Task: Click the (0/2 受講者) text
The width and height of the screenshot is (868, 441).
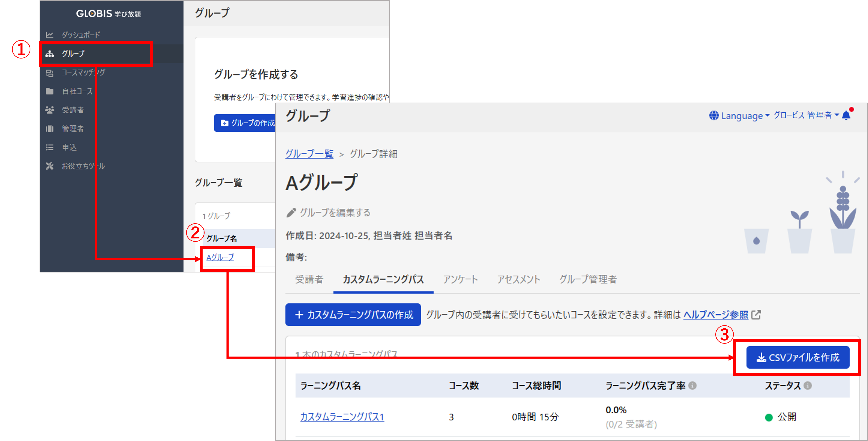Action: (631, 424)
